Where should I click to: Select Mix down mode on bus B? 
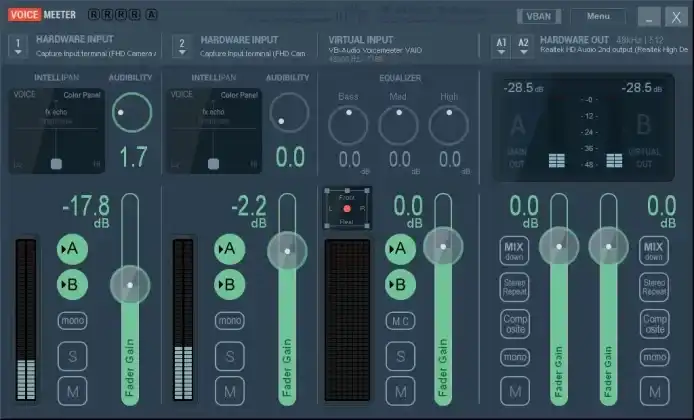654,251
